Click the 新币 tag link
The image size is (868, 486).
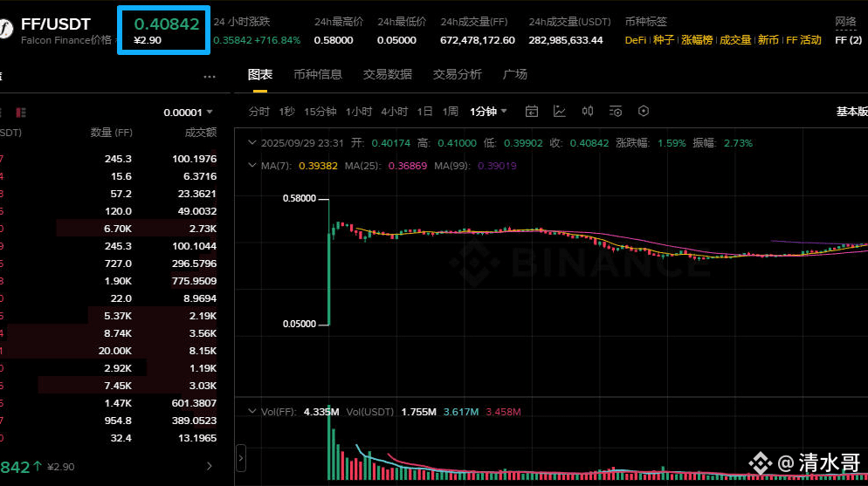click(x=768, y=40)
